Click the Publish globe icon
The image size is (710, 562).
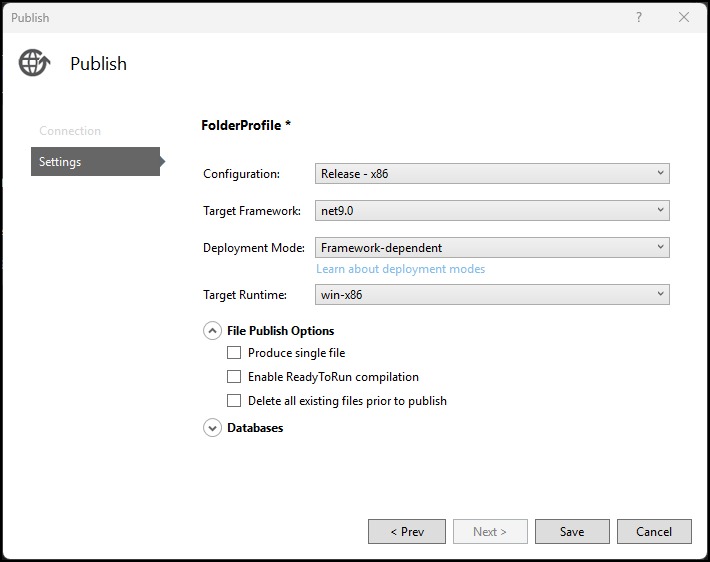click(x=34, y=63)
